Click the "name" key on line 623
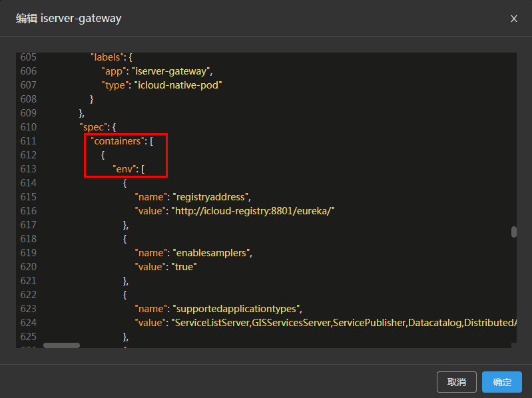 point(151,309)
